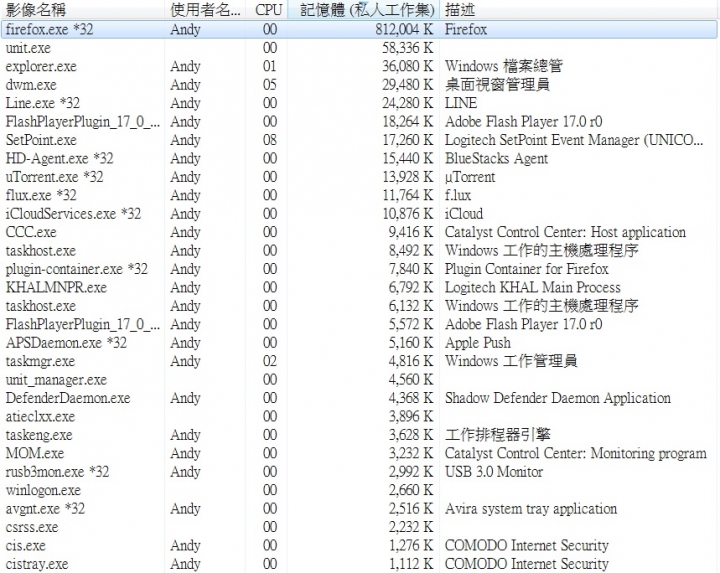Select the plugin-container.exe *32 process
The height and width of the screenshot is (573, 720).
[x=359, y=269]
